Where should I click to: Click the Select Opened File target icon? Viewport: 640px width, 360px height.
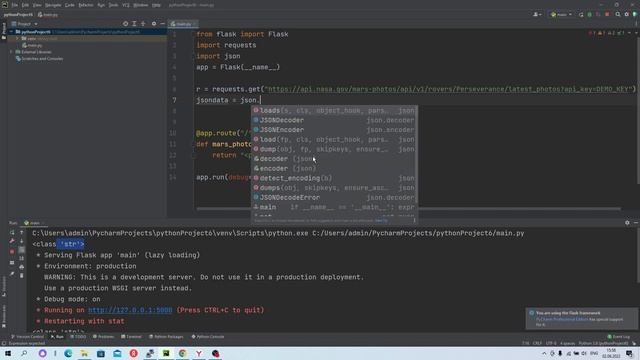[125, 24]
